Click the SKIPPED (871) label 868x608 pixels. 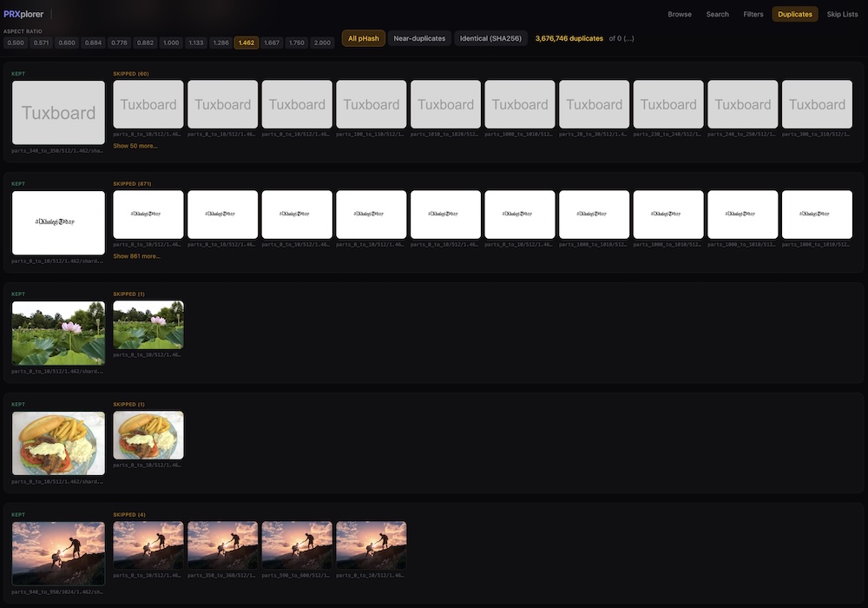click(x=132, y=184)
